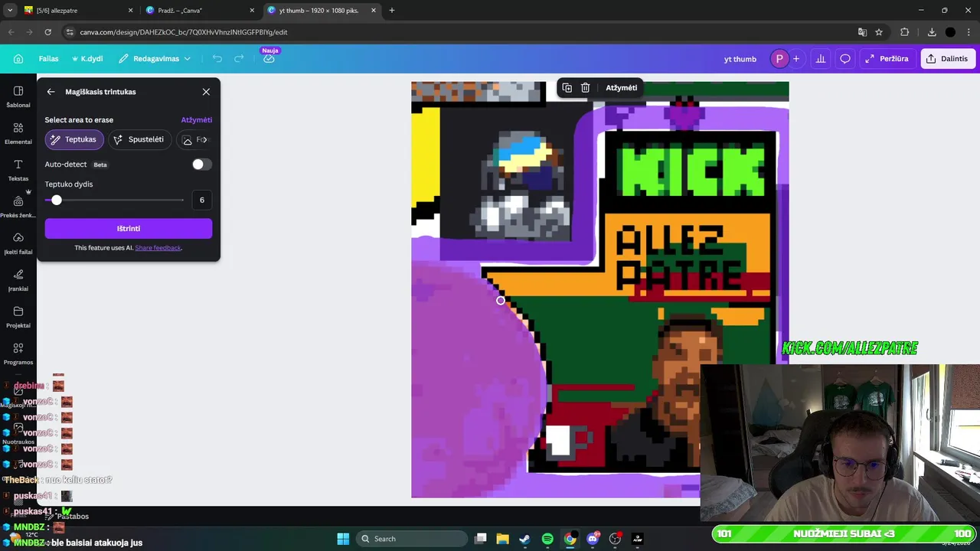Viewport: 980px width, 551px height.
Task: Open the browser extensions menu
Action: [x=905, y=32]
